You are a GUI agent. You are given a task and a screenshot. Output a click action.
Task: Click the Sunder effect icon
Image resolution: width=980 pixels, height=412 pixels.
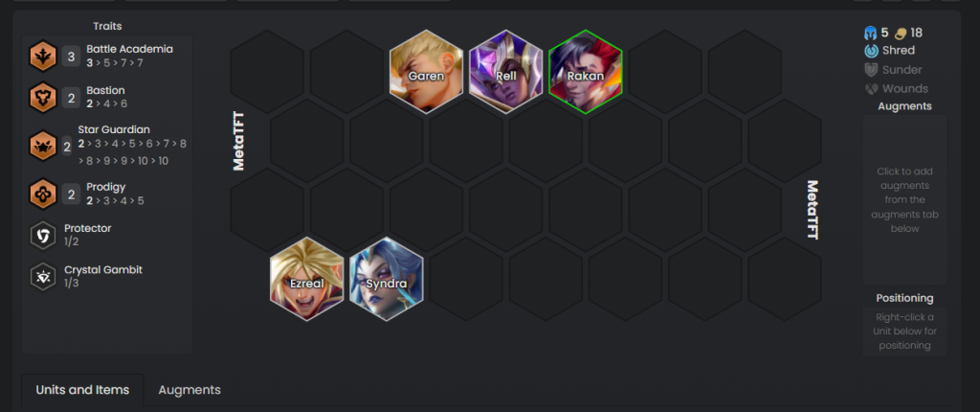(869, 70)
